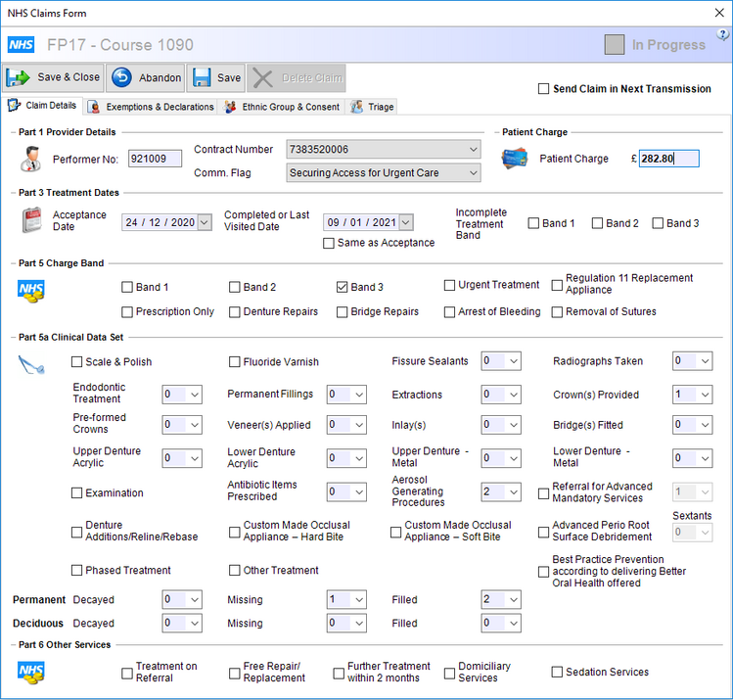
Task: Click the help question mark icon
Action: click(722, 34)
